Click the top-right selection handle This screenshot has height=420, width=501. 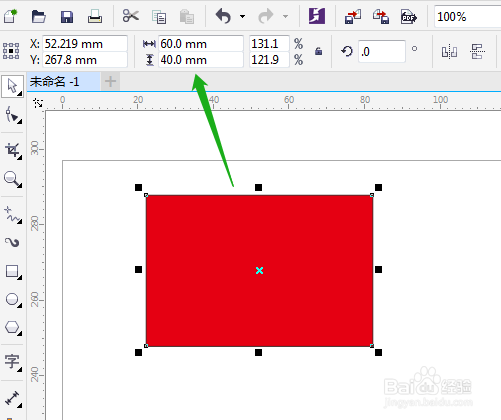point(378,188)
